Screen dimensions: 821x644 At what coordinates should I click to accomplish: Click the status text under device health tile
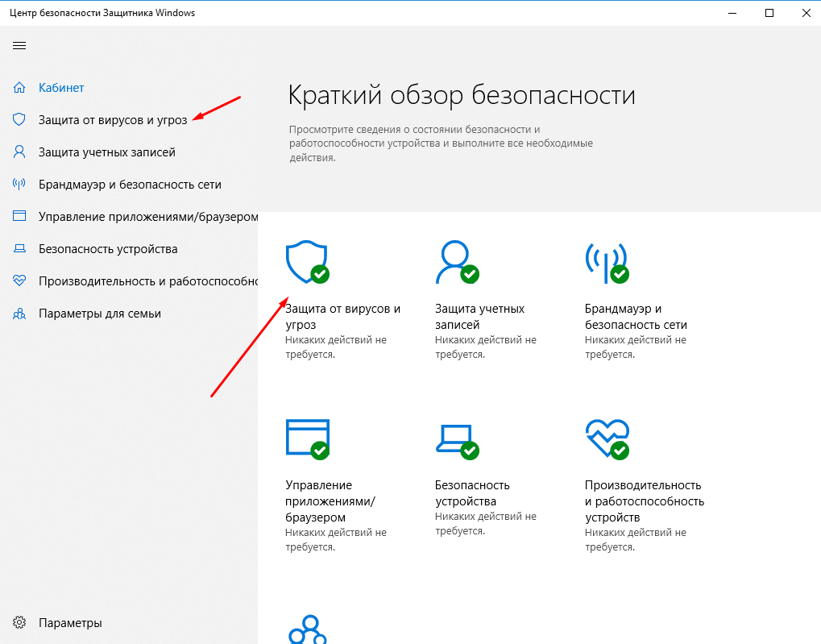pyautogui.click(x=635, y=539)
